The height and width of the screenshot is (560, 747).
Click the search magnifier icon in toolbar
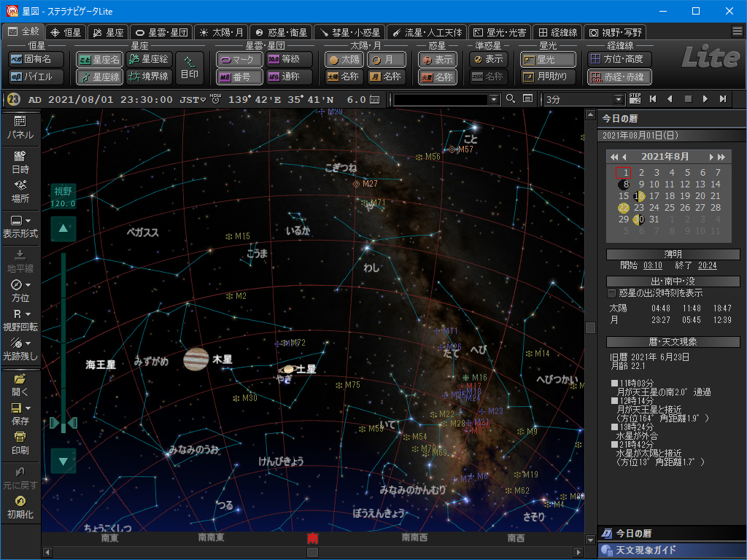click(511, 99)
